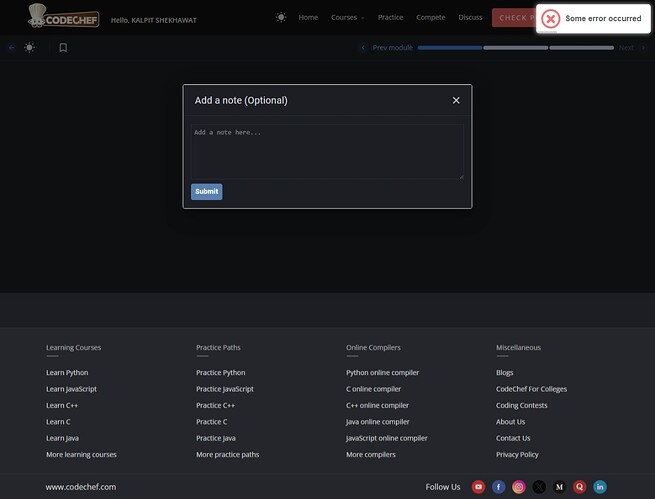655x499 pixels.
Task: Click the Some error occurred message
Action: click(603, 18)
